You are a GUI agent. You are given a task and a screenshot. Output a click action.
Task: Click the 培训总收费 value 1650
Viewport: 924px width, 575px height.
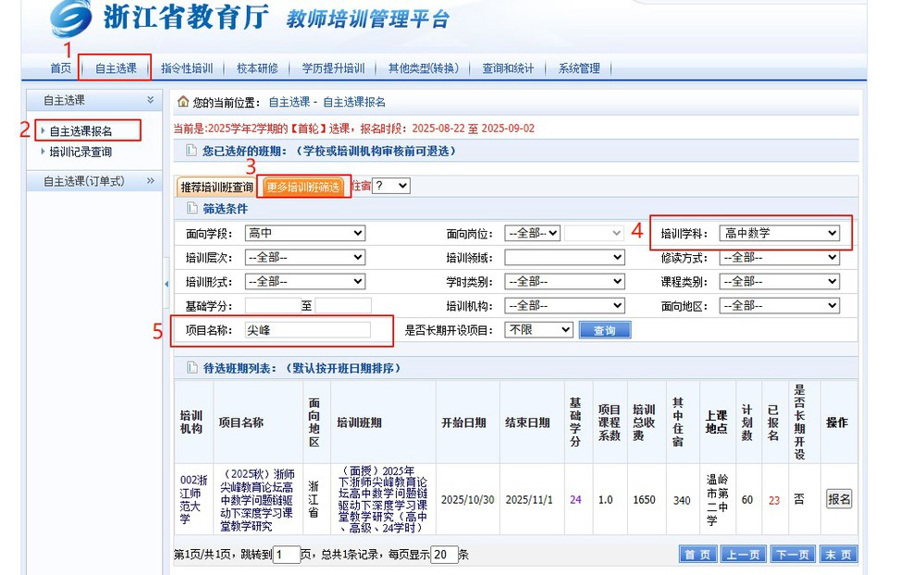point(644,499)
